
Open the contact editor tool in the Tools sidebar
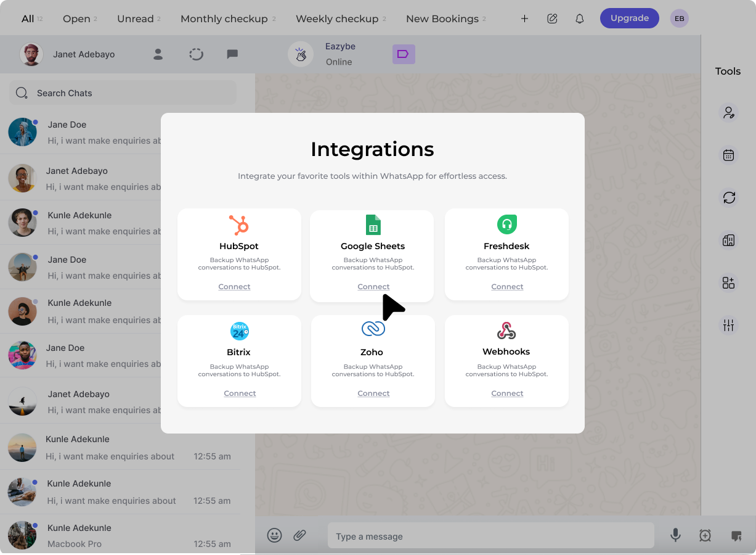tap(728, 112)
